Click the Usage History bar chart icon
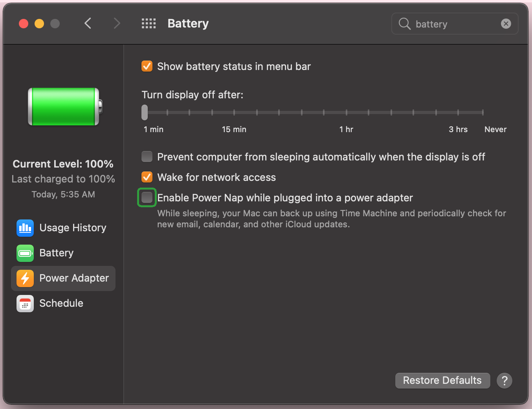 pyautogui.click(x=25, y=228)
